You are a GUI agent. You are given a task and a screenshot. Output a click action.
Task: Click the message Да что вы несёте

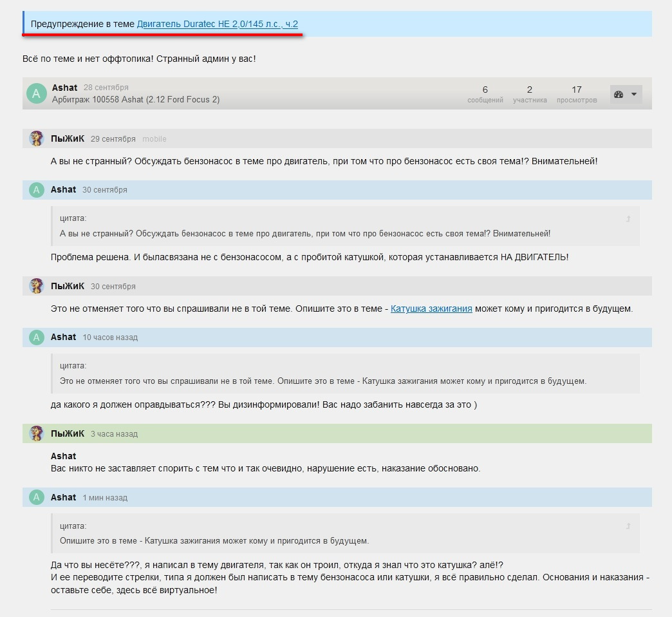(350, 578)
